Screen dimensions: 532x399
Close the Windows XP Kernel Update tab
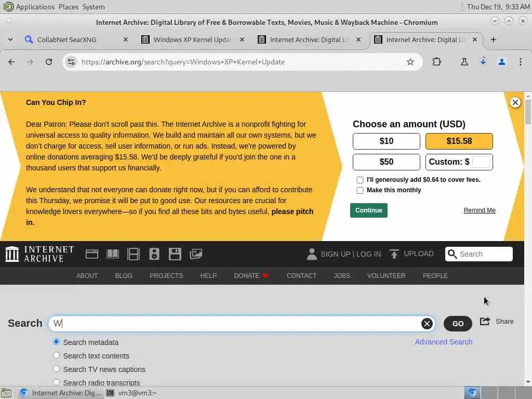[x=242, y=39]
